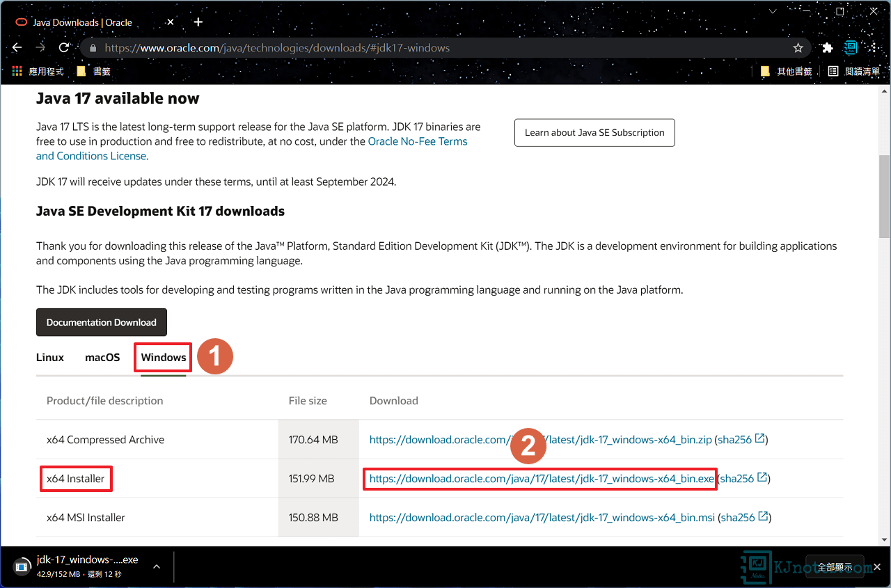Expand options arrow for the jdk-17 download
The height and width of the screenshot is (588, 891).
click(157, 566)
